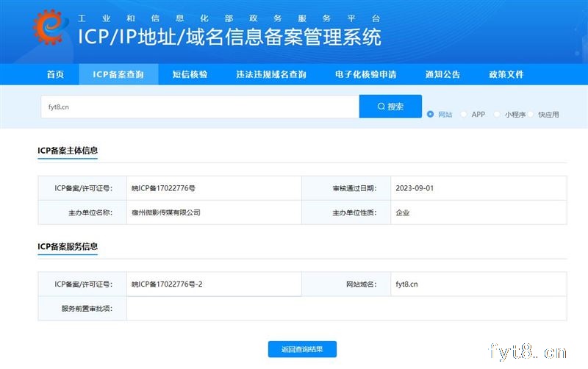The image size is (588, 369).
Task: Open the 通知公告 tab
Action: click(442, 74)
